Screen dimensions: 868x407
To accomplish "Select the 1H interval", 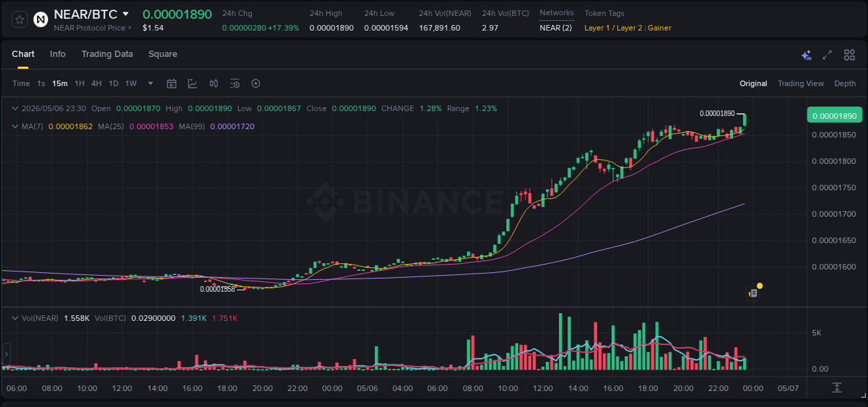I will tap(79, 83).
